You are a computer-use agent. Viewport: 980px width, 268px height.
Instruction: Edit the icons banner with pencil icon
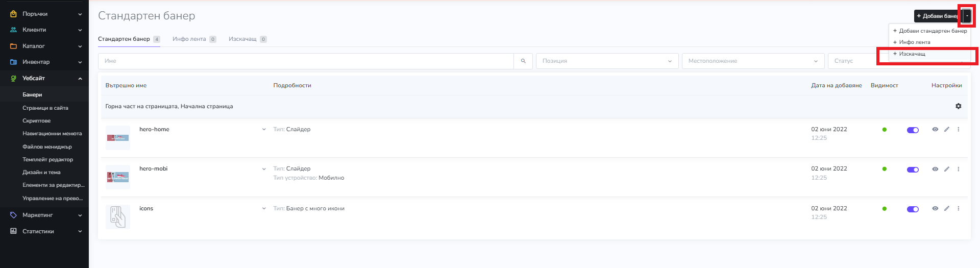[x=946, y=208]
